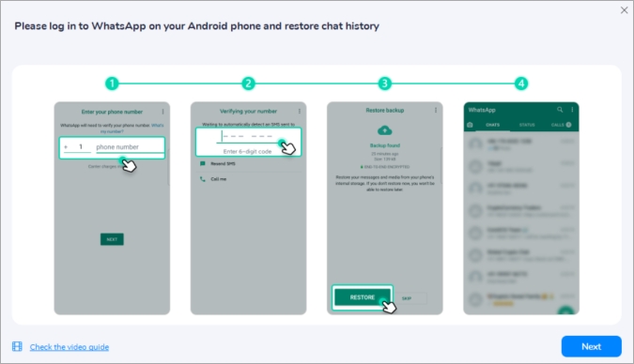
Task: Open the CHATS tab in WhatsApp illustration
Action: coord(492,125)
